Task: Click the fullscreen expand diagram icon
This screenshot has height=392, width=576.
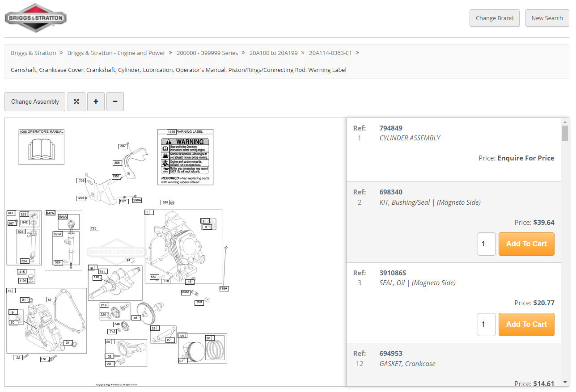Action: (x=76, y=101)
